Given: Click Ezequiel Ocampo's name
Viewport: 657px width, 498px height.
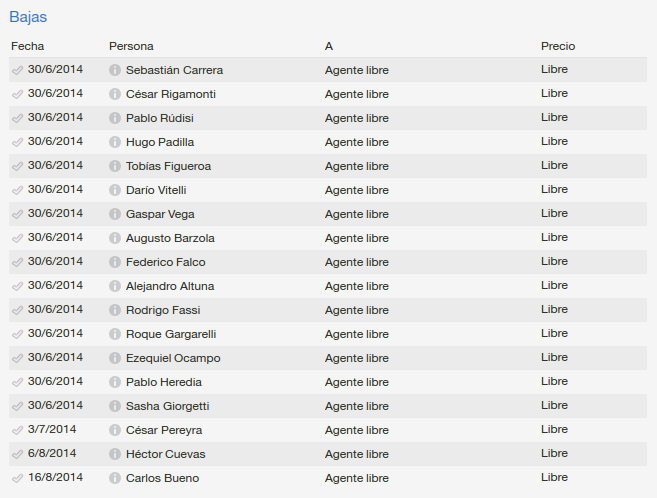Looking at the screenshot, I should click(x=173, y=358).
